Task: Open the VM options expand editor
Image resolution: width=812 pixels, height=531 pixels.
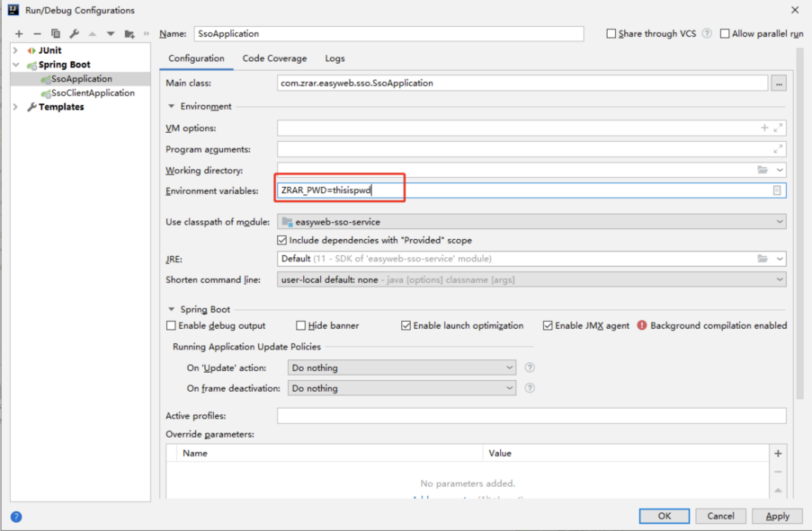Action: coord(779,128)
